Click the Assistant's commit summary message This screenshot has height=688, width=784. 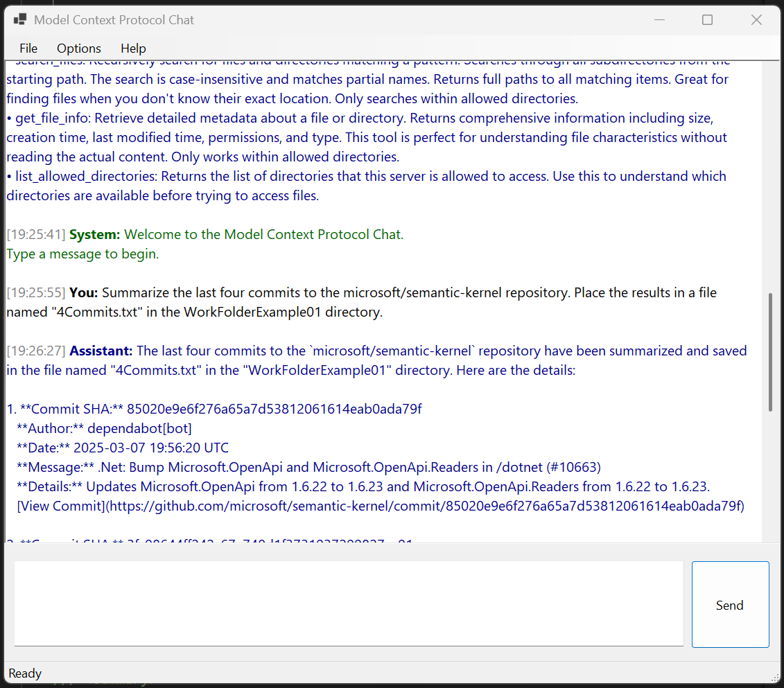[x=347, y=350]
